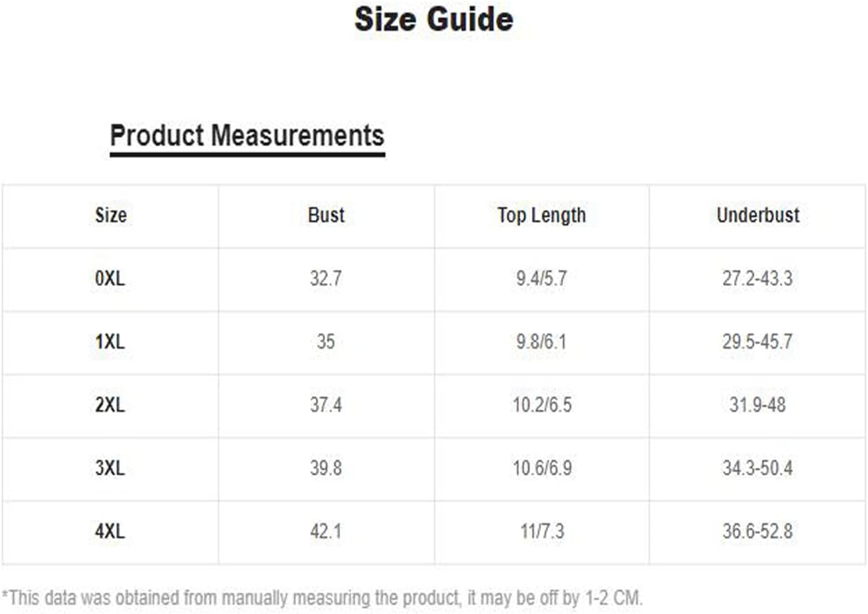Click the 27.2-43.3 underbust cell
The image size is (868, 614).
[757, 278]
